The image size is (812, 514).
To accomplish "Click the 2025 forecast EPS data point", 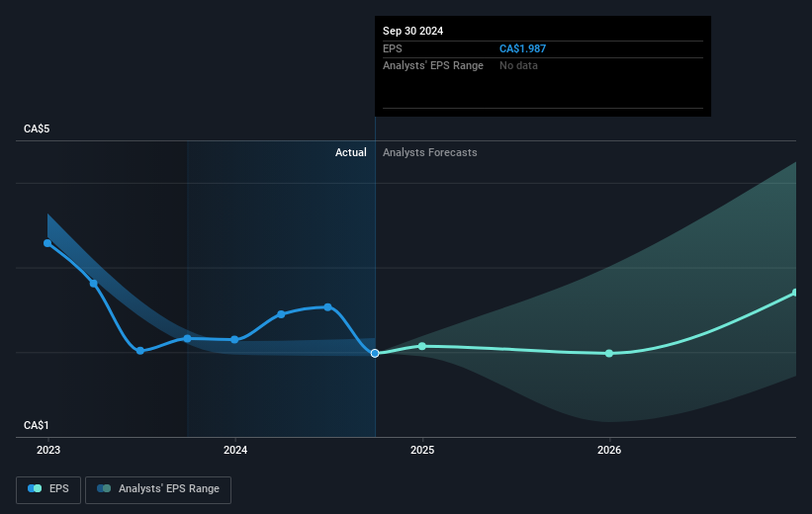I will pos(422,346).
